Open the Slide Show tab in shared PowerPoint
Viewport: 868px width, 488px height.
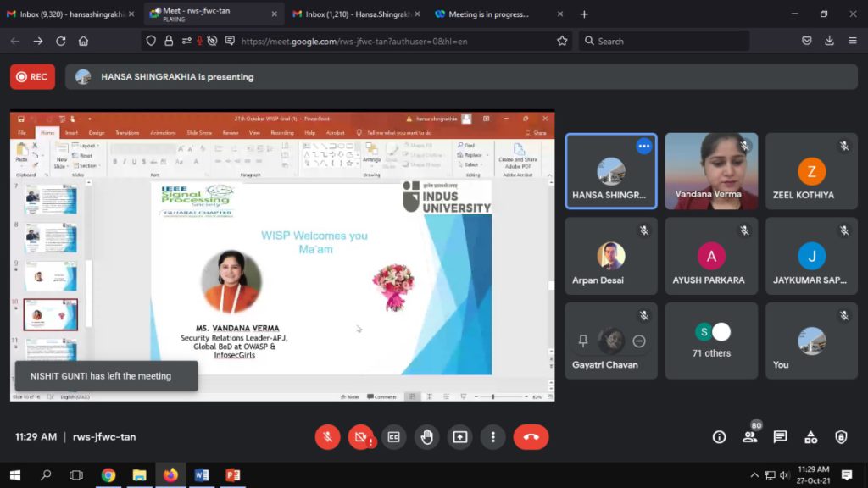click(x=199, y=133)
